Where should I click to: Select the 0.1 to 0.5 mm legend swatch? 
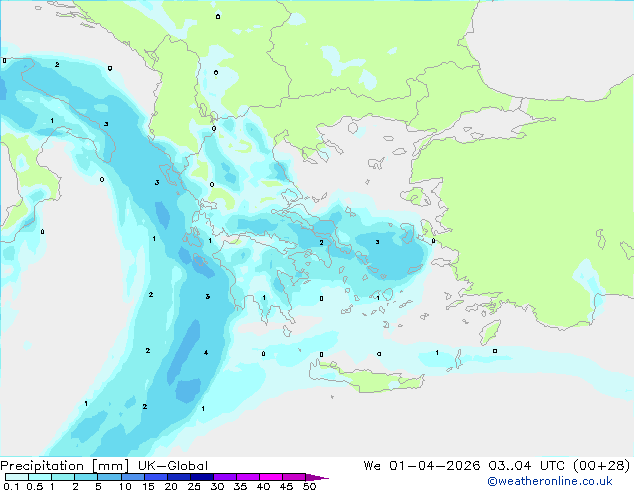[17, 477]
